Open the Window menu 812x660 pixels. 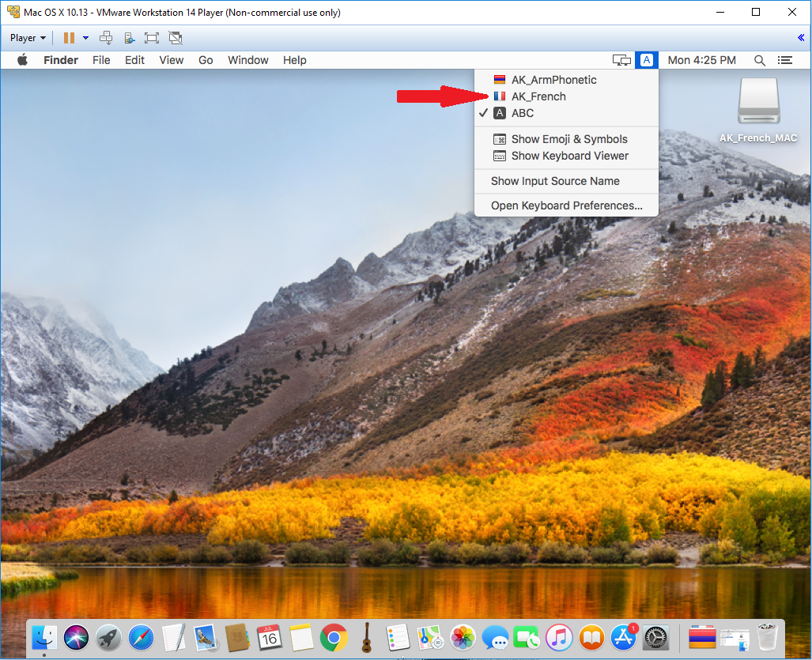pos(248,60)
